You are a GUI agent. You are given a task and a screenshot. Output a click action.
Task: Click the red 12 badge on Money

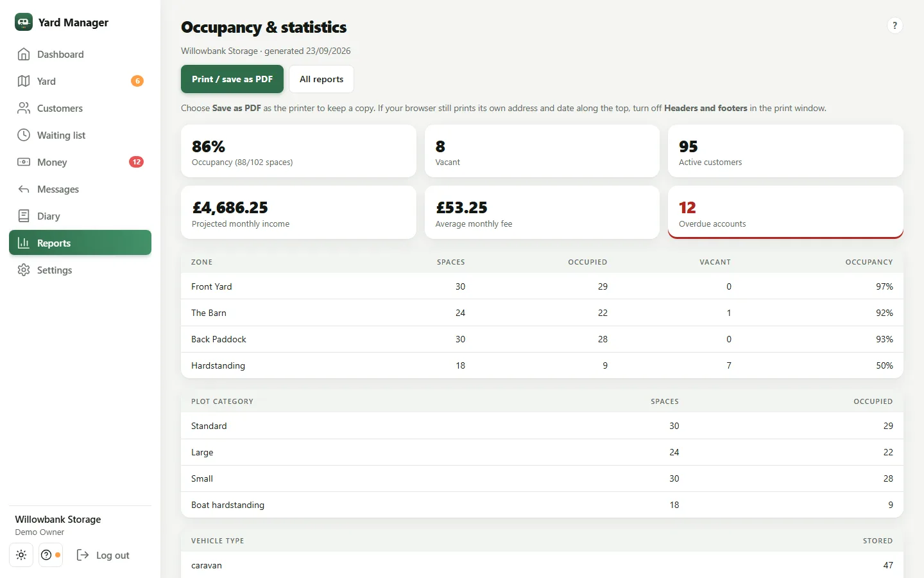[x=137, y=162]
